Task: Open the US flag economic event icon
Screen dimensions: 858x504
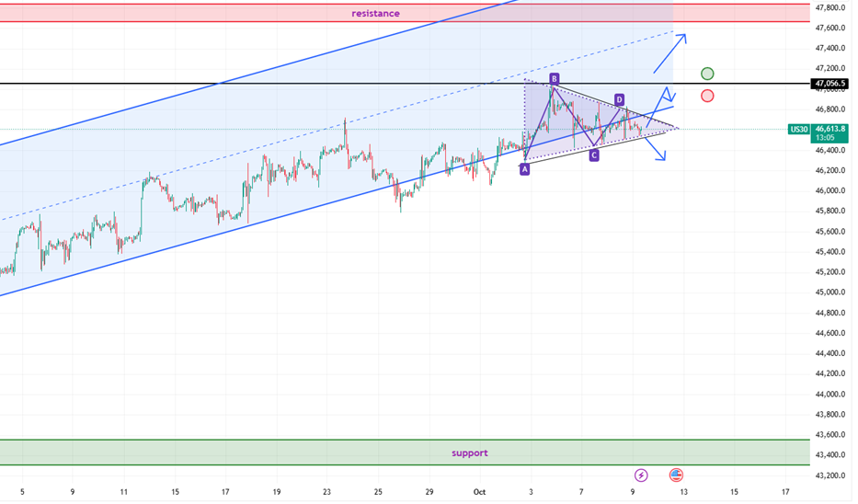Action: (x=676, y=475)
